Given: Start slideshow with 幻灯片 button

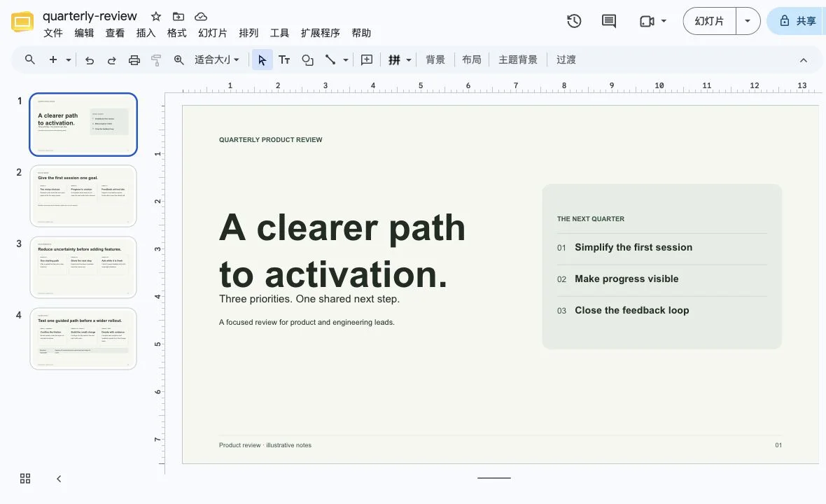Looking at the screenshot, I should [709, 21].
